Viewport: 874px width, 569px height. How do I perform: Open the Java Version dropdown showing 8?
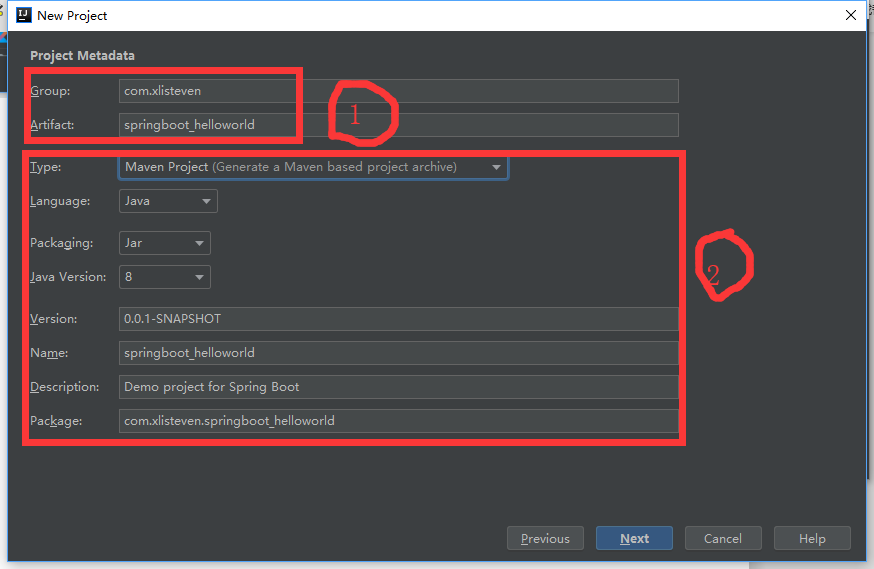pos(164,277)
